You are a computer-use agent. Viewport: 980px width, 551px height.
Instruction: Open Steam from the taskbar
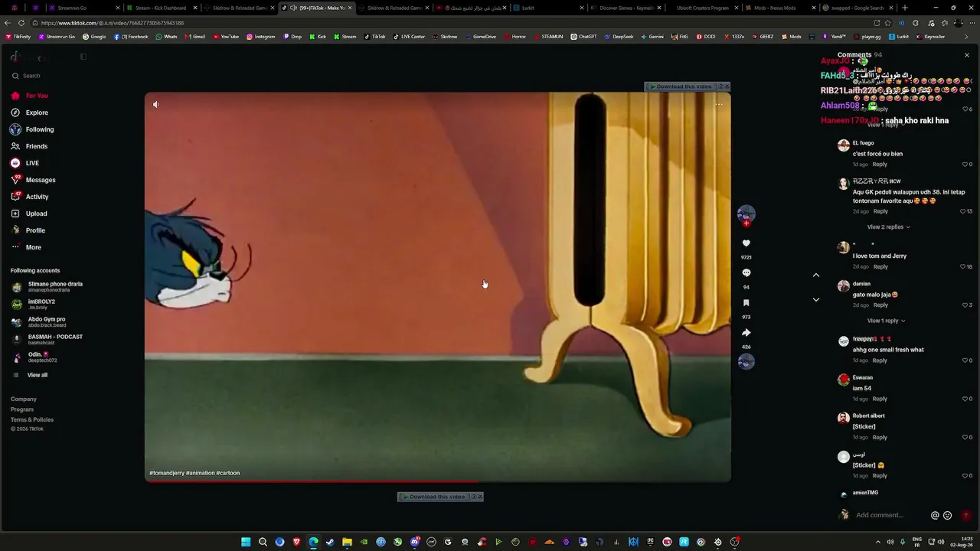(330, 542)
